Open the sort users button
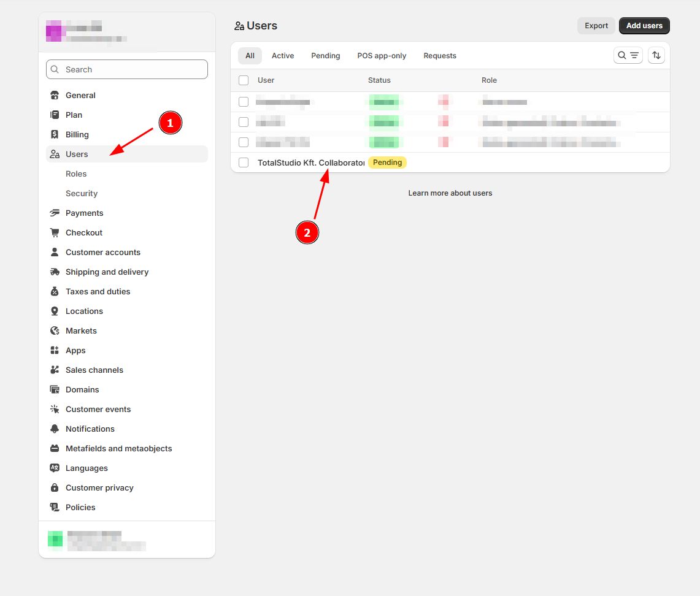The height and width of the screenshot is (596, 700). click(656, 55)
